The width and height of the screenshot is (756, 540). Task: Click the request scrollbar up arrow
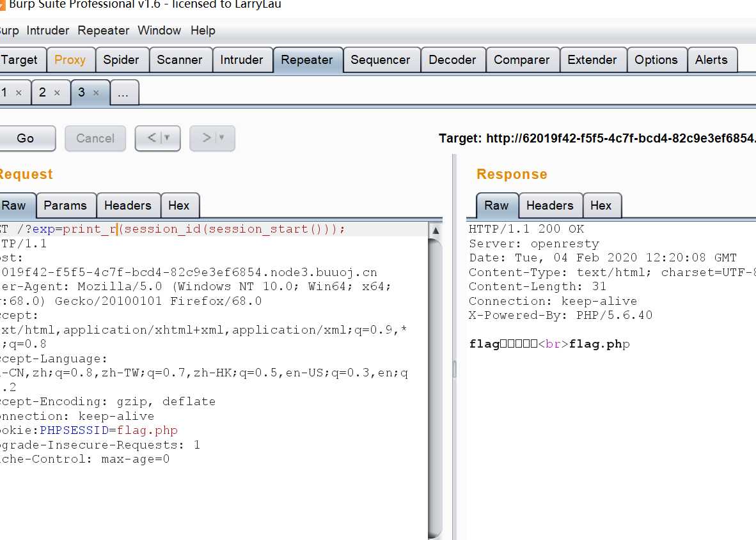coord(436,230)
